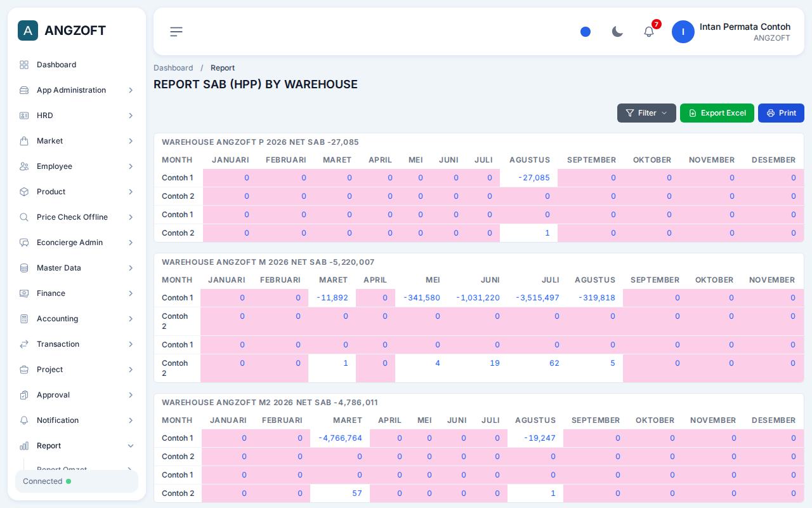812x508 pixels.
Task: Click the Transaction arrows icon
Action: tap(24, 344)
